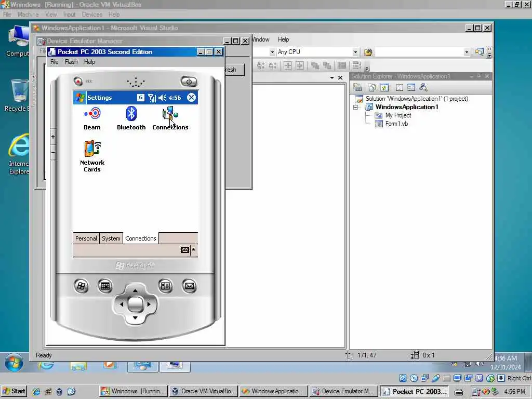
Task: Click the layout toolbar options overflow arrow
Action: 367,68
